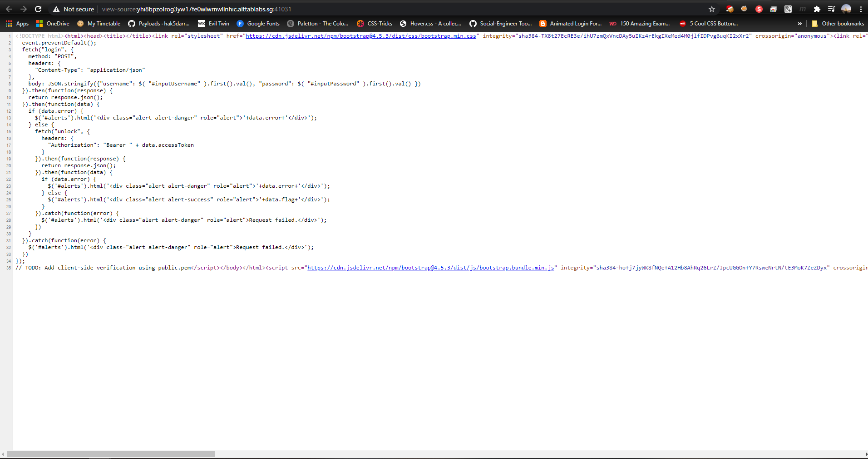Click the red S extension icon
Viewport: 868px width, 459px height.
click(759, 9)
